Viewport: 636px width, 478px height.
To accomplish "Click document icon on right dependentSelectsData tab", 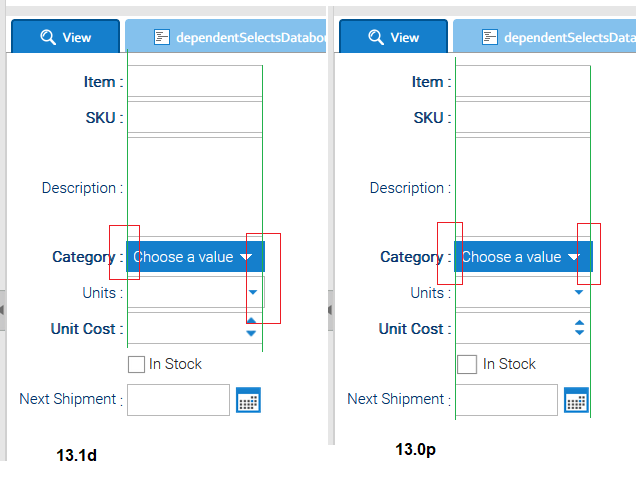I will click(x=490, y=37).
